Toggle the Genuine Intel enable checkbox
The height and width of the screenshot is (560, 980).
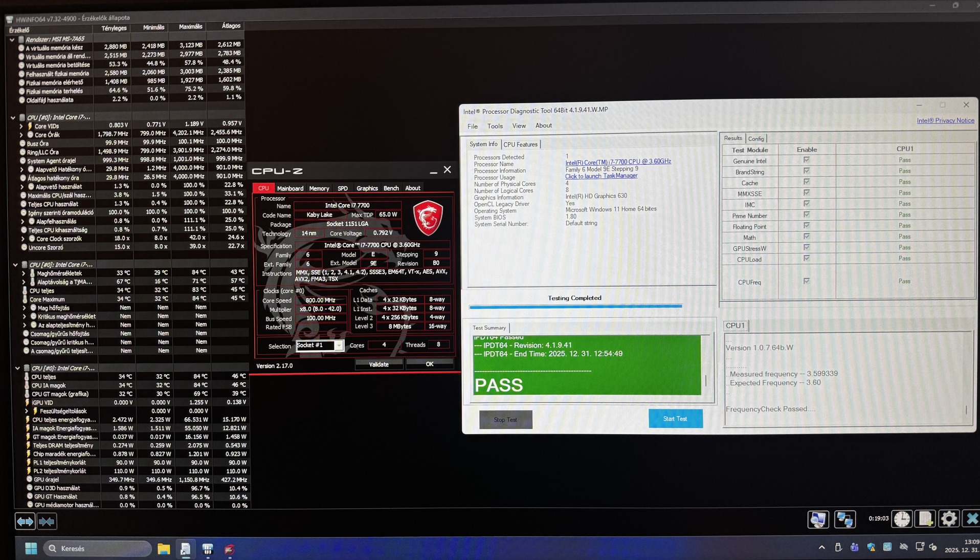pos(807,160)
